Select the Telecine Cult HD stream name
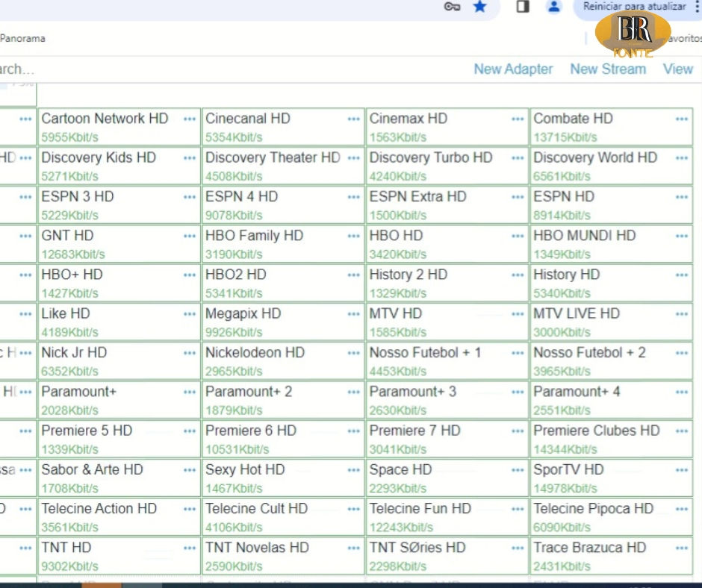 click(x=256, y=508)
